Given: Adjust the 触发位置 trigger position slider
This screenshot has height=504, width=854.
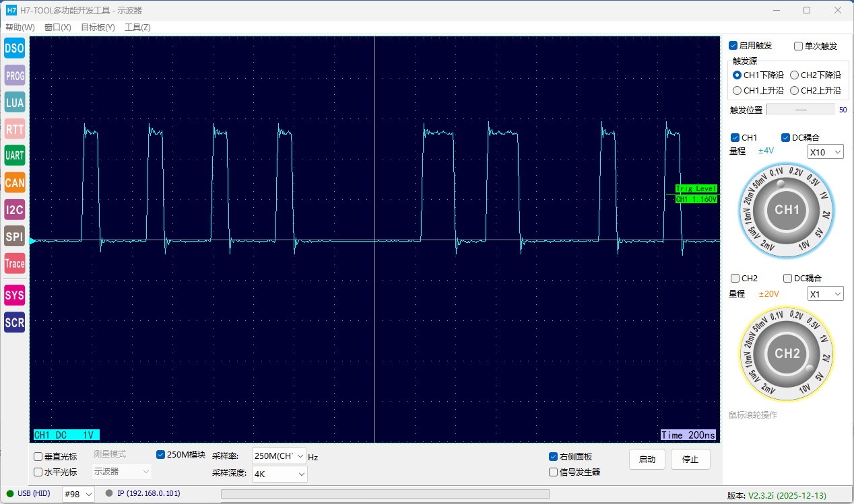Looking at the screenshot, I should pos(801,110).
